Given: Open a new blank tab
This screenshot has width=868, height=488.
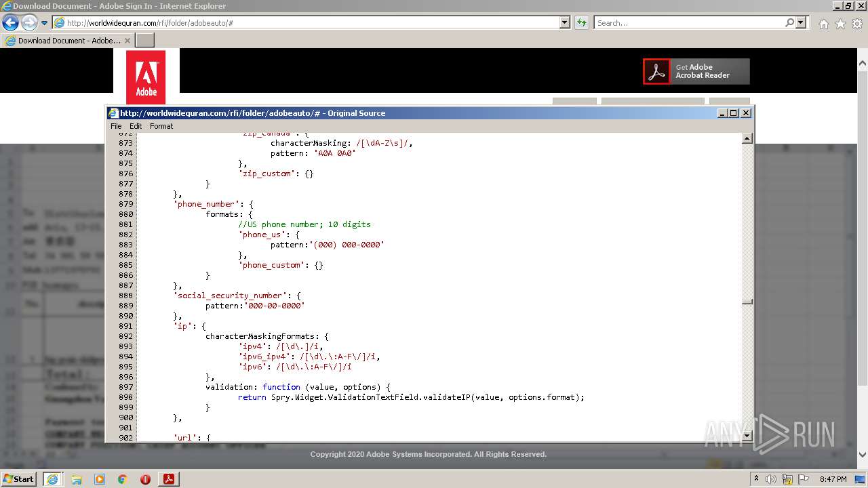Looking at the screenshot, I should pos(145,41).
